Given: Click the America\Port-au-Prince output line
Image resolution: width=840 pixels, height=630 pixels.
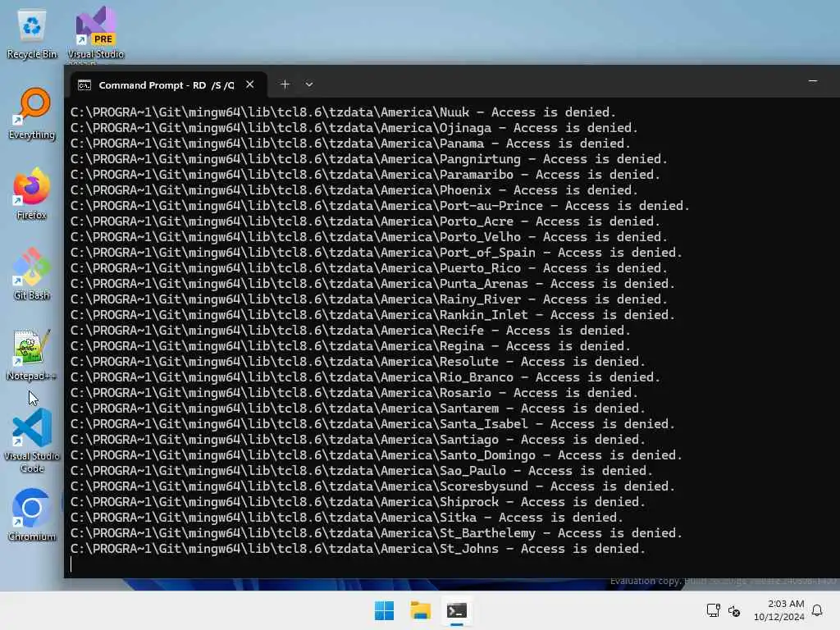Looking at the screenshot, I should pyautogui.click(x=381, y=206).
